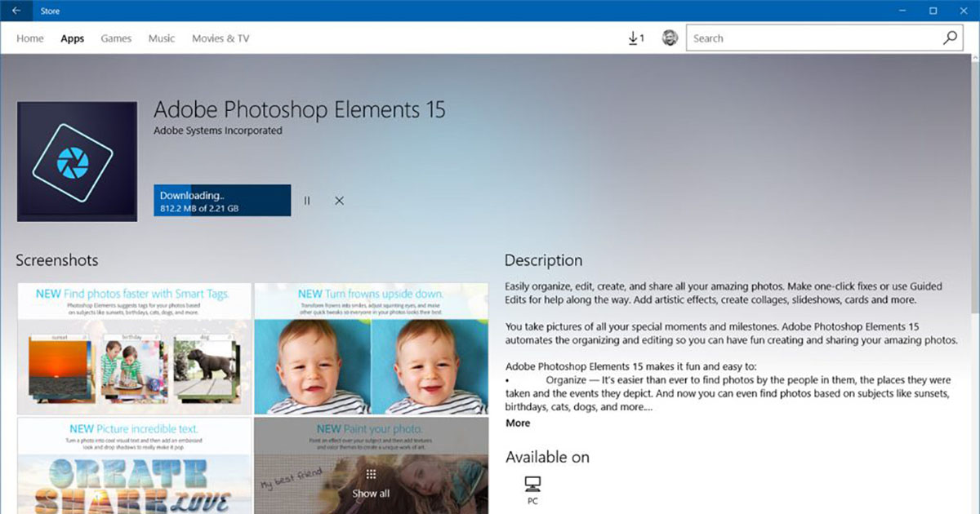The height and width of the screenshot is (514, 980).
Task: Open the user account avatar
Action: (x=670, y=38)
